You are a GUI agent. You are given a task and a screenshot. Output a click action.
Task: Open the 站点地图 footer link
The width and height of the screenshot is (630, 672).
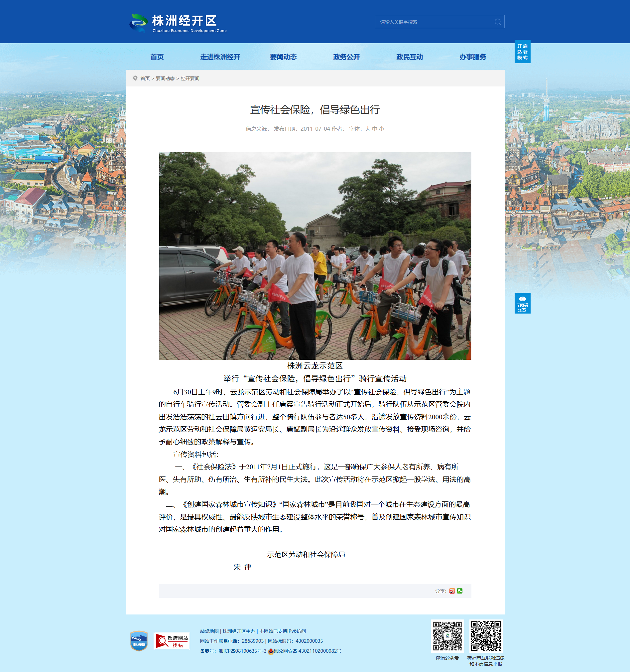[x=209, y=631]
